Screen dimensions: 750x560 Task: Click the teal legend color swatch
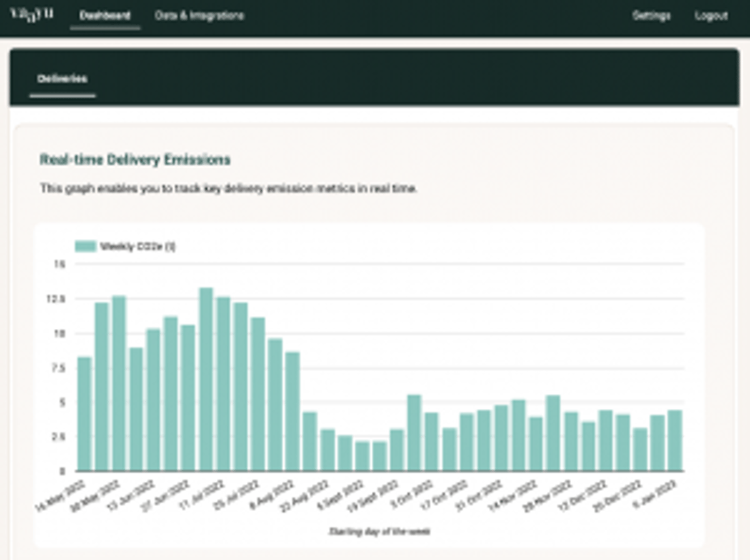click(87, 246)
